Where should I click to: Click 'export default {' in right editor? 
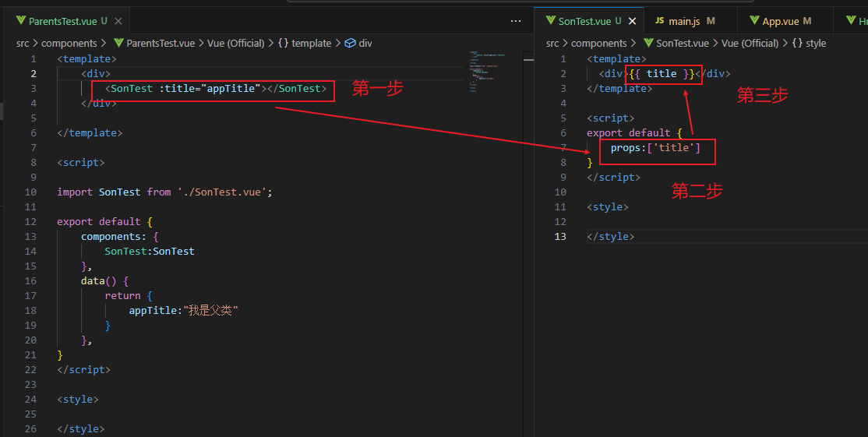pyautogui.click(x=635, y=132)
